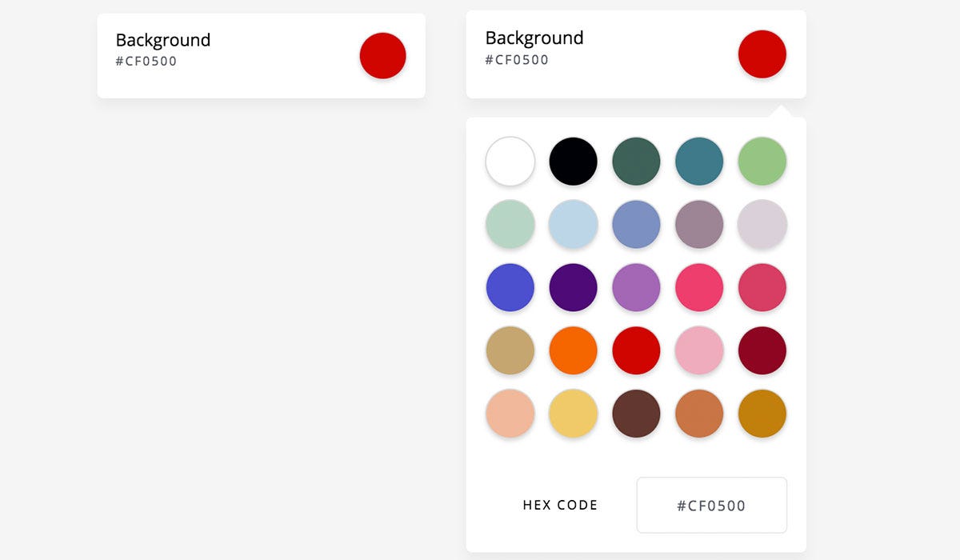Open the color picker via the left Background circle

tap(382, 55)
